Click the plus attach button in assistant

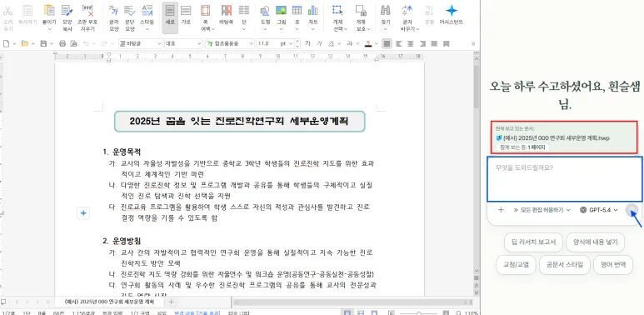click(x=501, y=210)
